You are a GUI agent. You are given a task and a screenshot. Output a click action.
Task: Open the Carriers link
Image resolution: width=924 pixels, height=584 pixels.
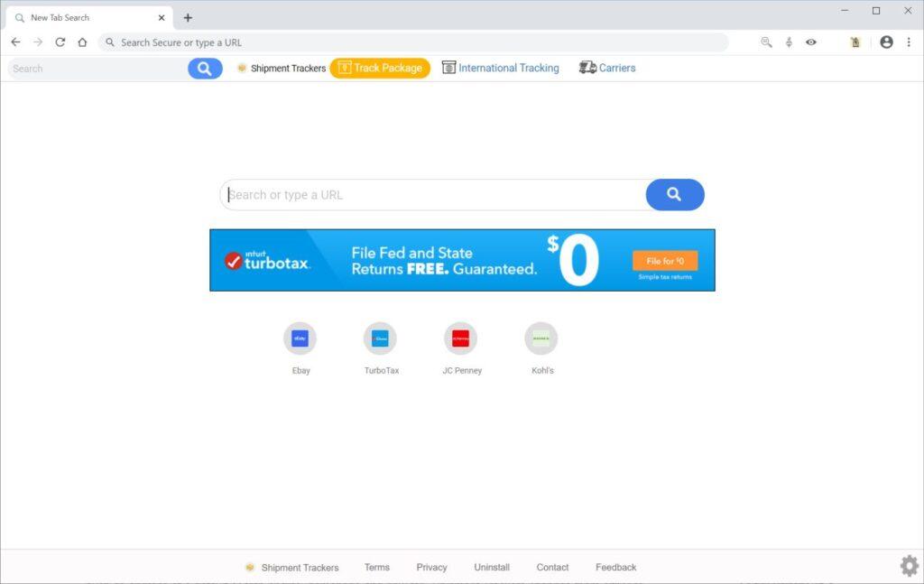tap(607, 68)
